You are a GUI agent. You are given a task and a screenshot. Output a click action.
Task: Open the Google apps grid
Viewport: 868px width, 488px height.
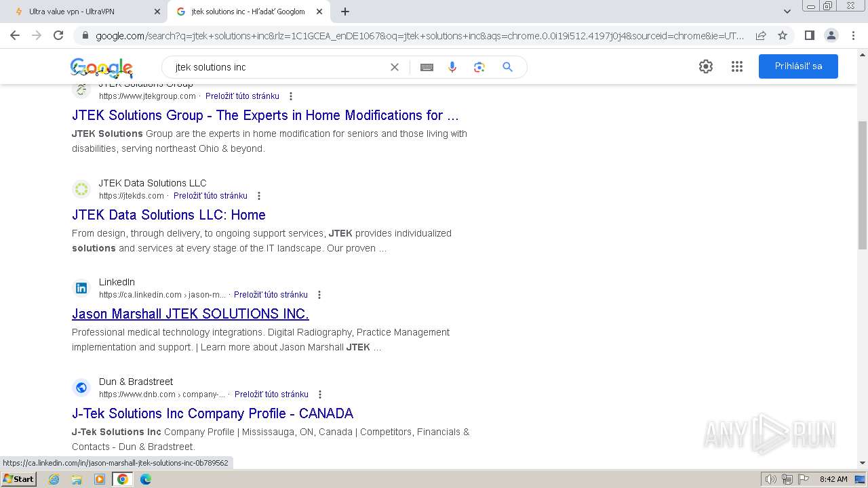pyautogui.click(x=737, y=66)
